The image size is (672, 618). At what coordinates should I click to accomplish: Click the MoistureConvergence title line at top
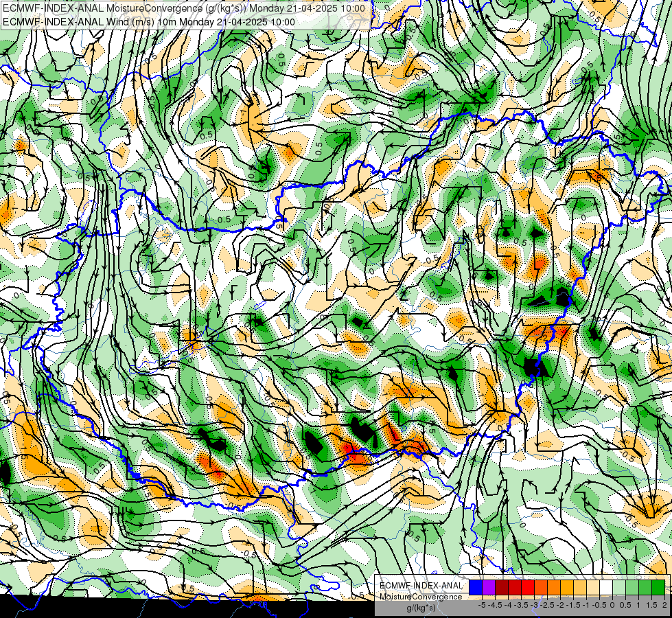[183, 8]
